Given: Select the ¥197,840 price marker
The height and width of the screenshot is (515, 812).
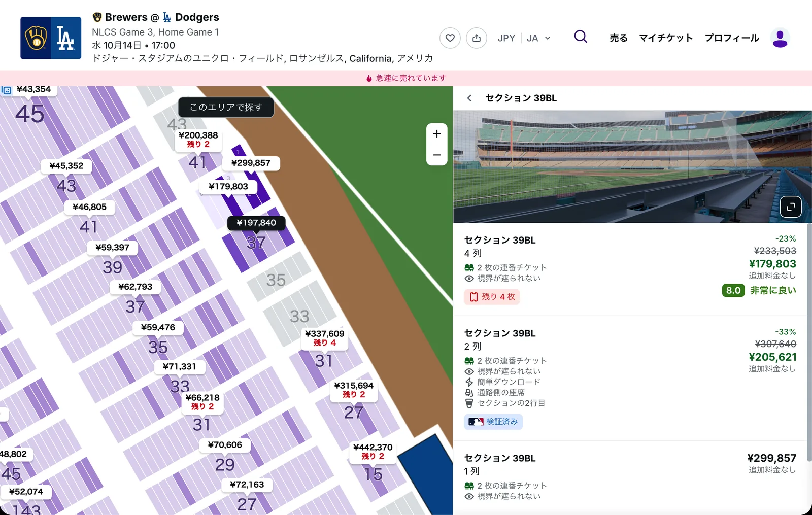Looking at the screenshot, I should pyautogui.click(x=256, y=223).
